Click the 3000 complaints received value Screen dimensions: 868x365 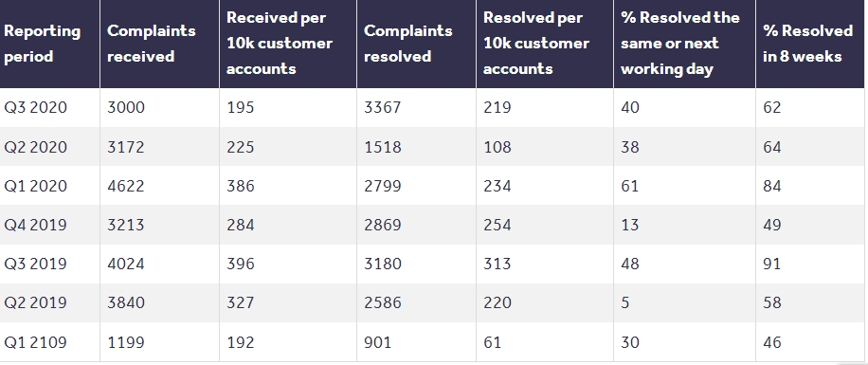(126, 107)
